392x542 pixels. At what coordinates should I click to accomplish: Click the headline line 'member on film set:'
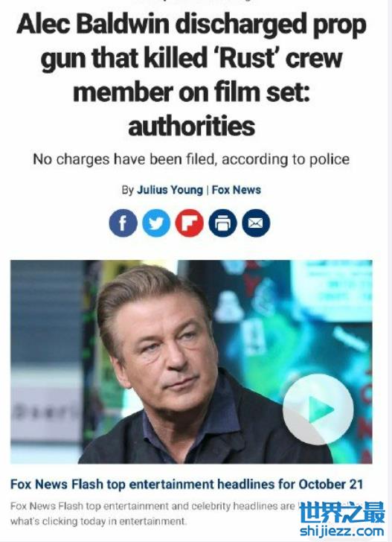(x=191, y=92)
